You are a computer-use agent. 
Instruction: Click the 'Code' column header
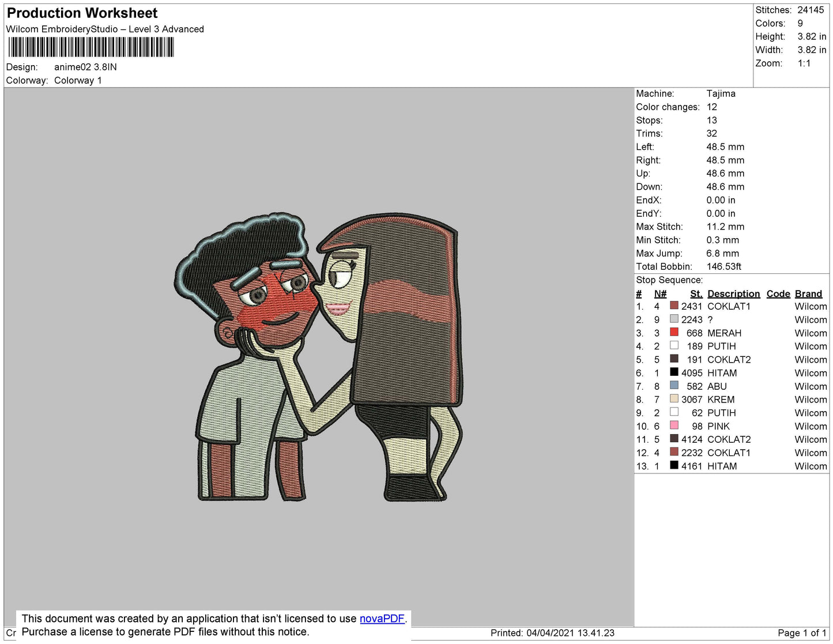pyautogui.click(x=778, y=293)
